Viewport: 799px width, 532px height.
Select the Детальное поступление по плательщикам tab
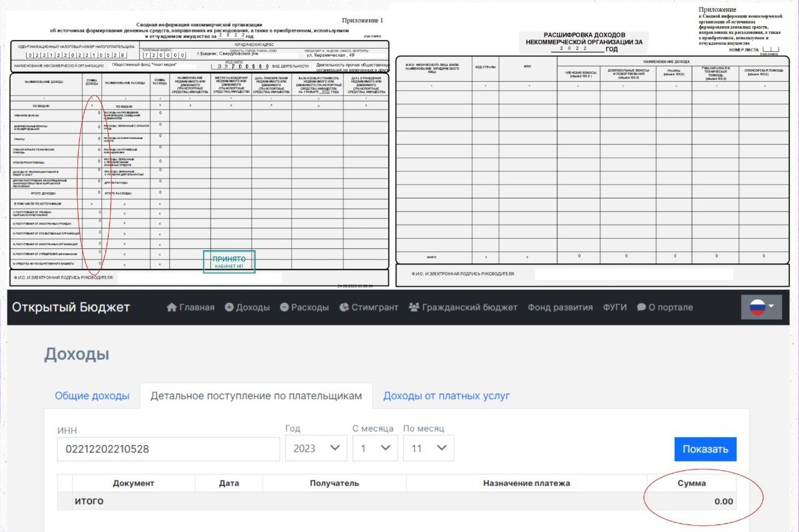pos(256,396)
